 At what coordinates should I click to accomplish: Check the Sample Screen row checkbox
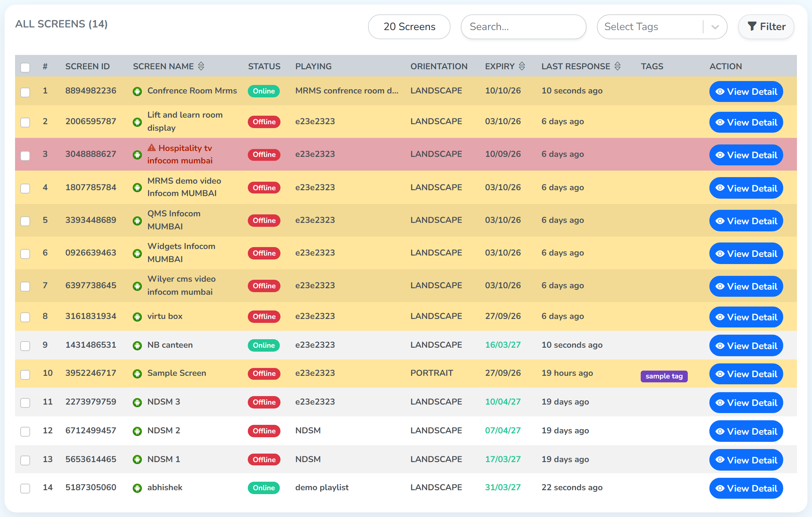click(25, 375)
